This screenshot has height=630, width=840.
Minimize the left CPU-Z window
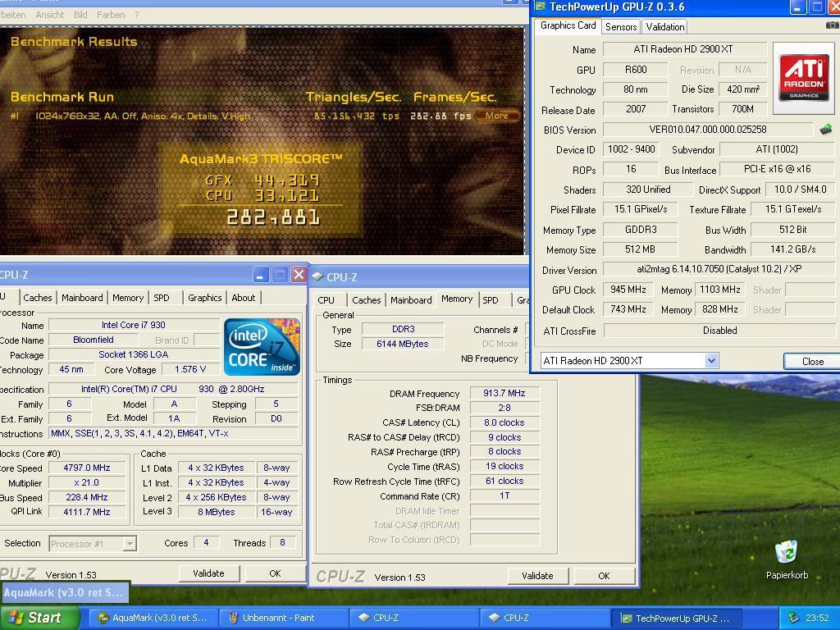260,275
